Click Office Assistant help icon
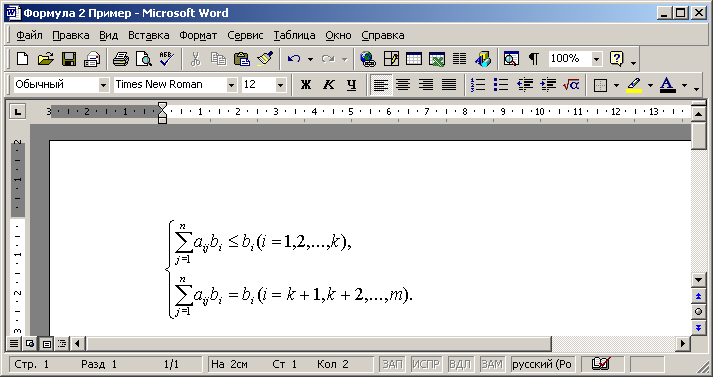713x377 pixels. pos(617,59)
